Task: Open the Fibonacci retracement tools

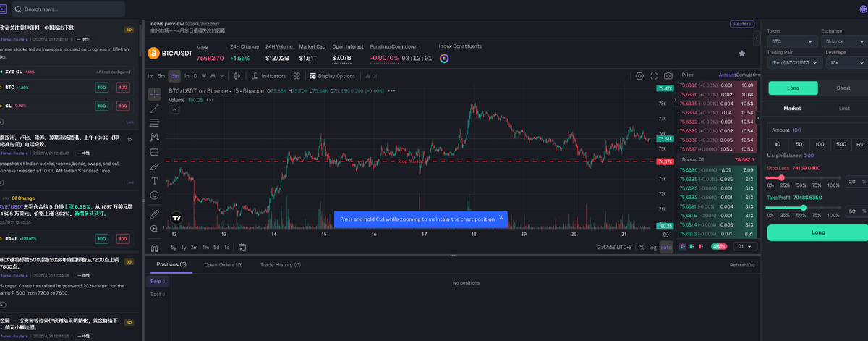Action: tap(155, 123)
